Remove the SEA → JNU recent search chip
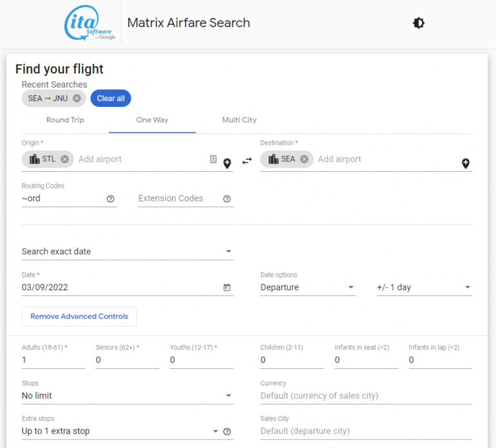This screenshot has width=496, height=448. (x=77, y=98)
